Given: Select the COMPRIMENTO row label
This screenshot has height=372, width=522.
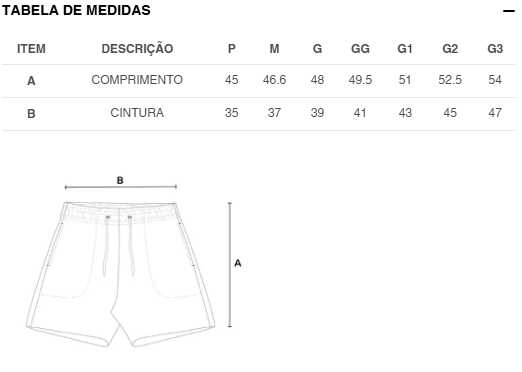Looking at the screenshot, I should (137, 80).
